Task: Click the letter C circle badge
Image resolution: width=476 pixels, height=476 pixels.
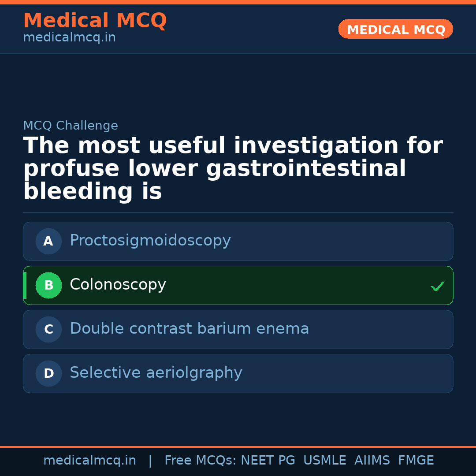Action: (48, 329)
